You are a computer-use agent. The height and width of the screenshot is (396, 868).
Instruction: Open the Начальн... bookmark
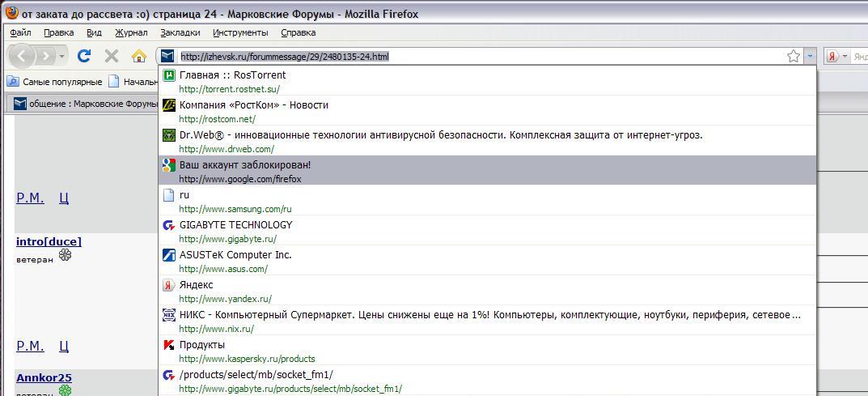click(x=134, y=82)
